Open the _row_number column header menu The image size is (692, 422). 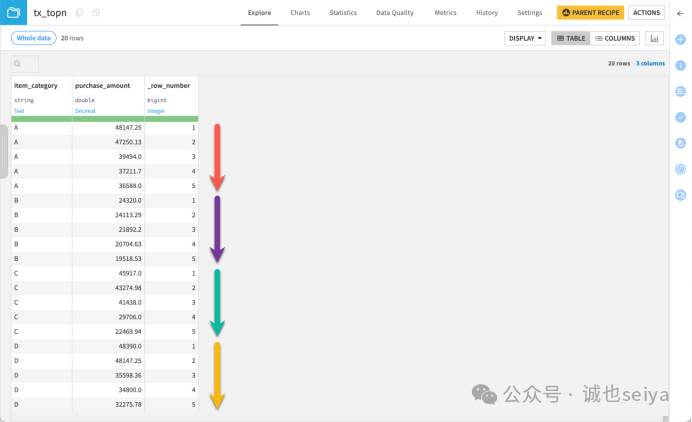click(169, 86)
